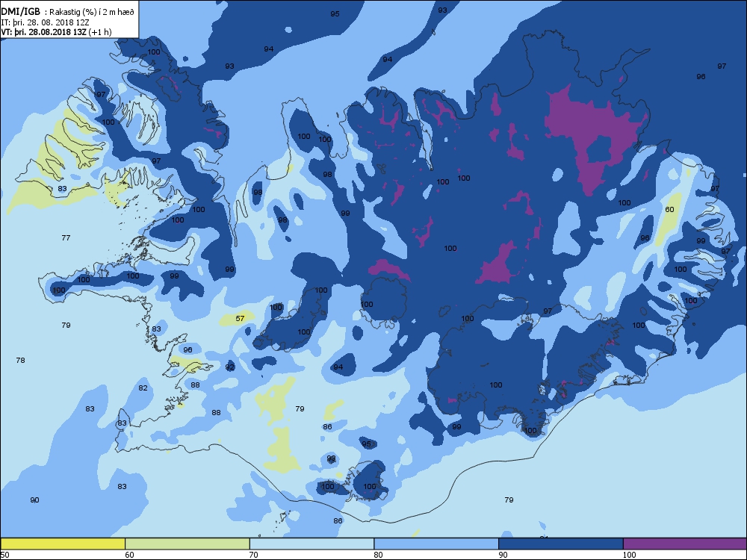Image resolution: width=747 pixels, height=560 pixels.
Task: Click the yellow 50–60 legend swatch
Action: click(x=63, y=544)
